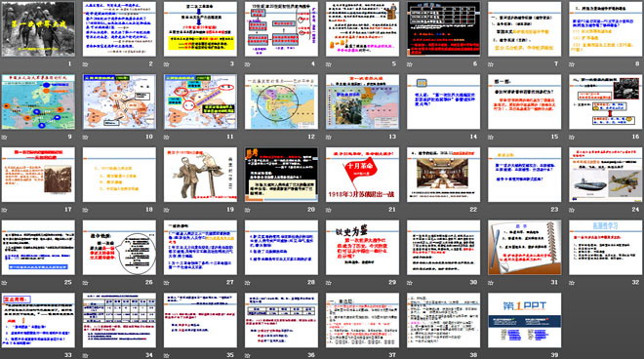Click the animation star under slide 19

[166, 210]
